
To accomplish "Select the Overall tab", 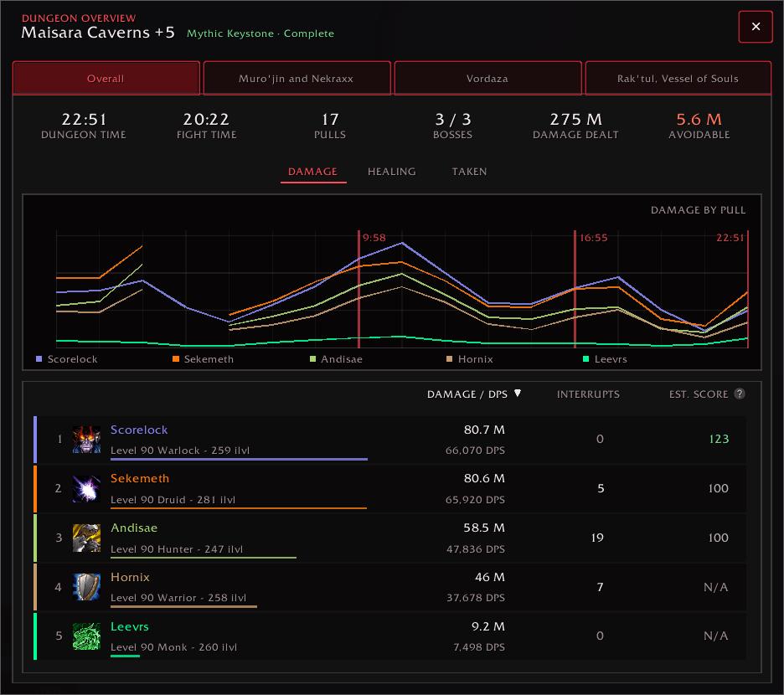I will coord(106,79).
